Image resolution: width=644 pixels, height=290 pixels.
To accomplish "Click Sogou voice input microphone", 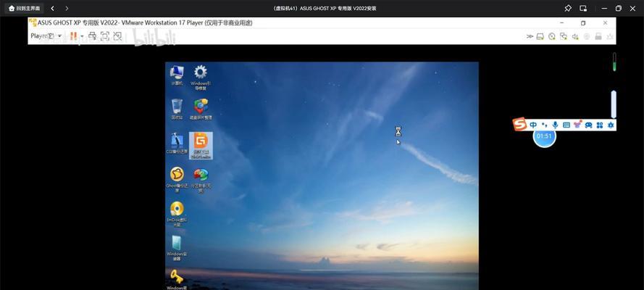I will 556,125.
